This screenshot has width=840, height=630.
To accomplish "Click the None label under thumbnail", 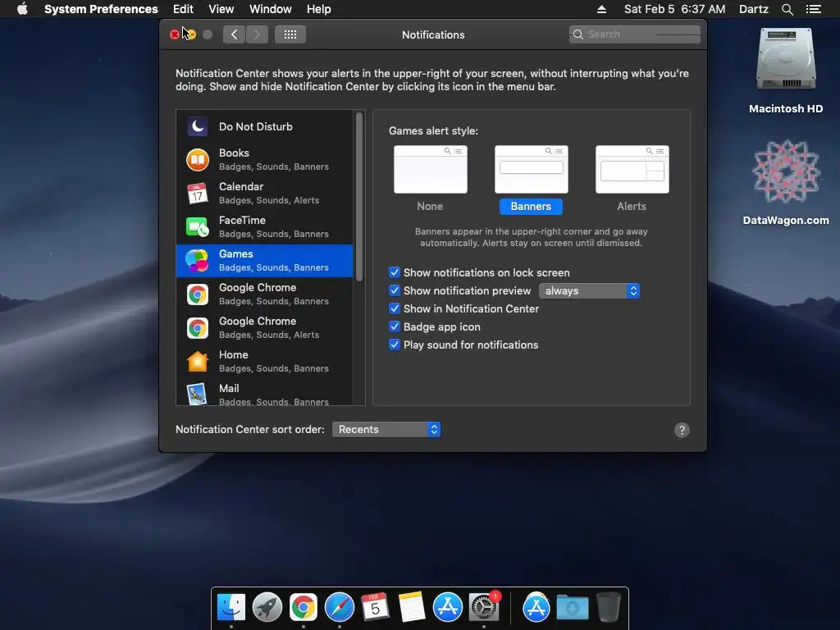I will pyautogui.click(x=430, y=206).
